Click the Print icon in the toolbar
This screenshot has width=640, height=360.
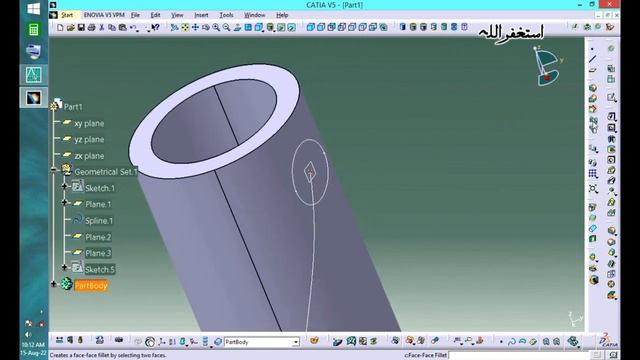pos(91,27)
